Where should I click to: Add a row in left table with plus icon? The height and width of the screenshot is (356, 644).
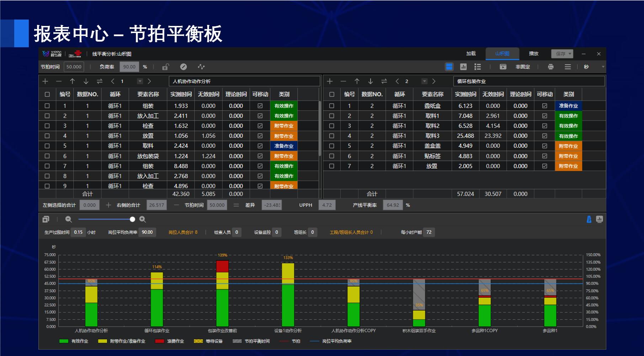[x=45, y=81]
